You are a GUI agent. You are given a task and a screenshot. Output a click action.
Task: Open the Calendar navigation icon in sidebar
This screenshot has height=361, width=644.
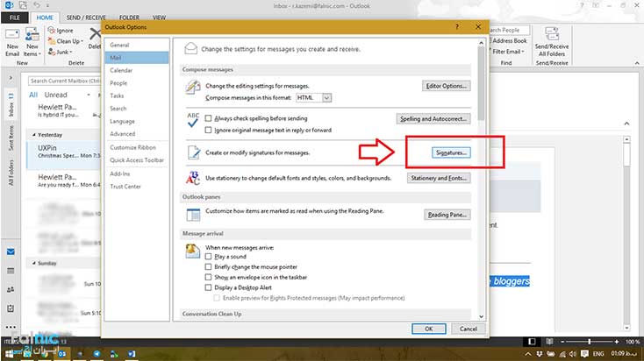pos(11,271)
